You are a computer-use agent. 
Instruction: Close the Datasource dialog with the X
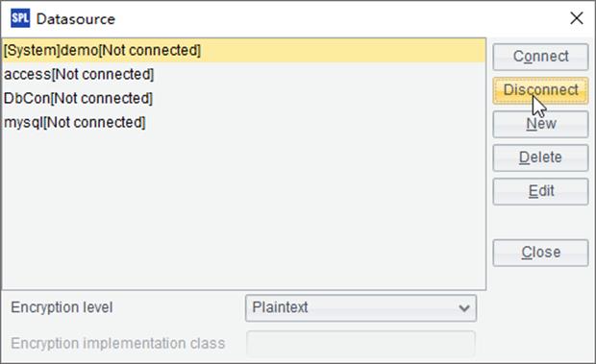[576, 18]
